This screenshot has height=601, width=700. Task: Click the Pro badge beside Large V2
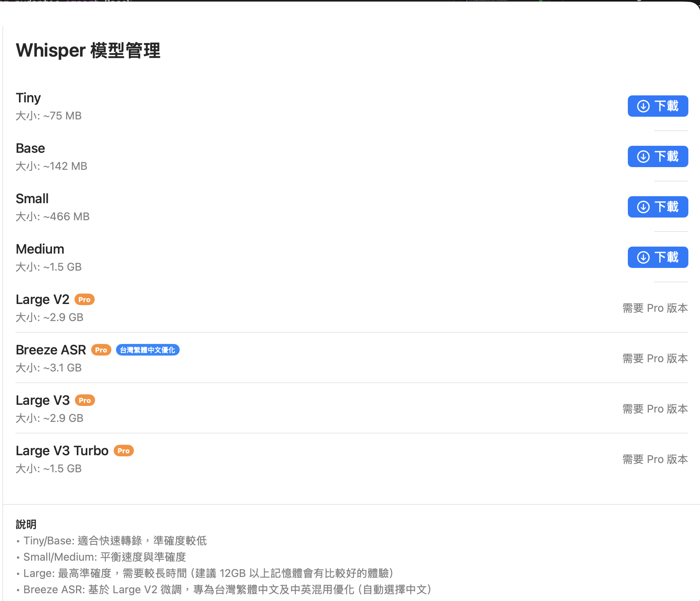(x=84, y=300)
